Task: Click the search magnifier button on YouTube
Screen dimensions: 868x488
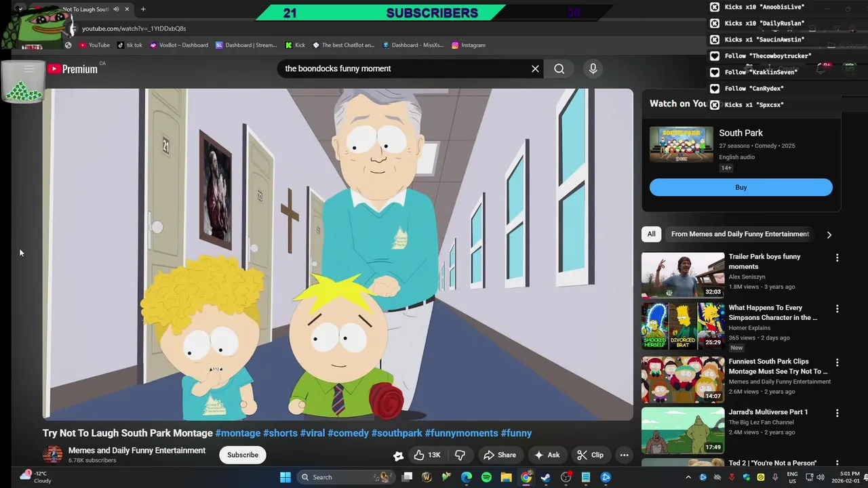Action: (x=559, y=68)
